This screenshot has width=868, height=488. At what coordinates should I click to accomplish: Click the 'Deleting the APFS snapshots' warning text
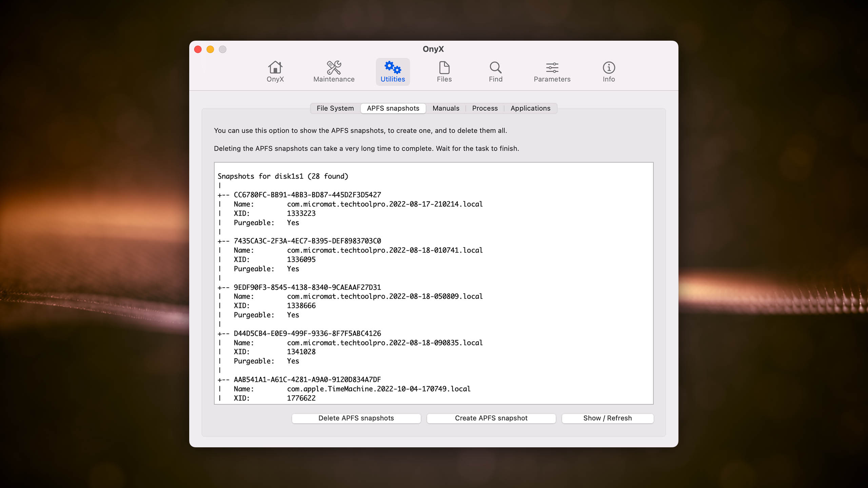coord(366,148)
